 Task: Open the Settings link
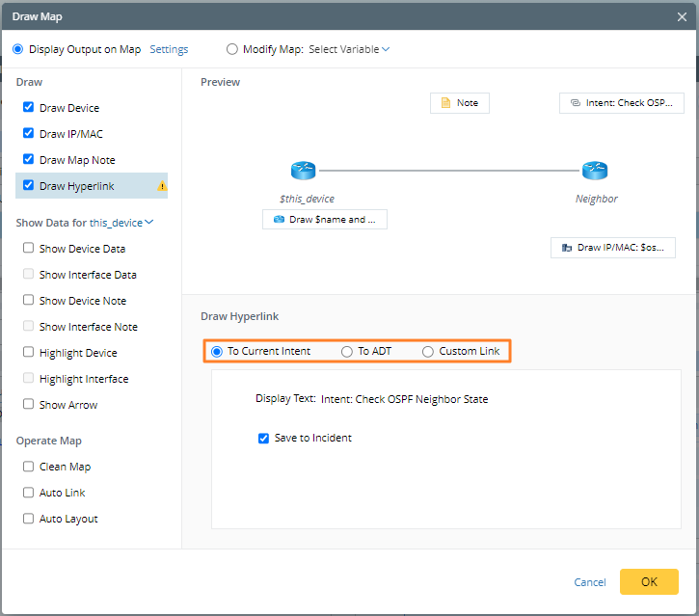[x=169, y=49]
